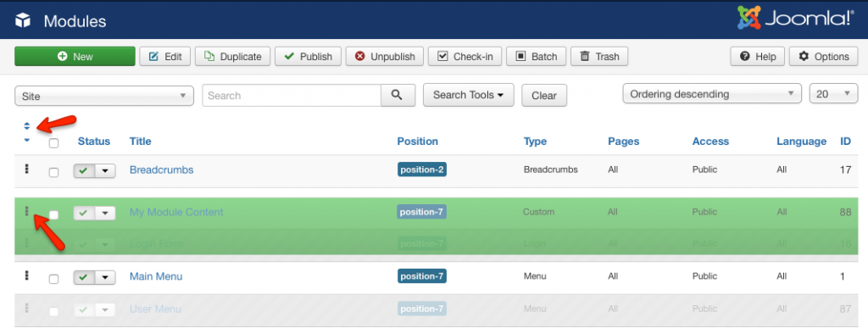Toggle User Menu status checkmark
868x328 pixels.
coord(84,309)
